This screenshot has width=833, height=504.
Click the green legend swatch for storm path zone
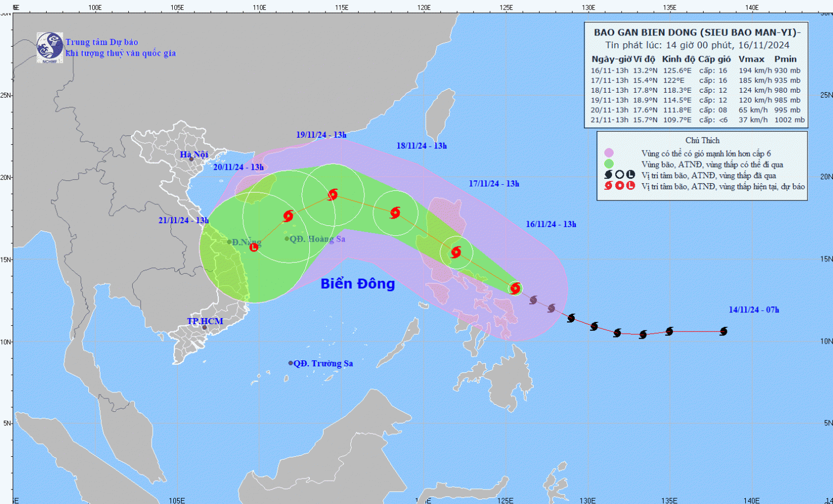pos(609,164)
